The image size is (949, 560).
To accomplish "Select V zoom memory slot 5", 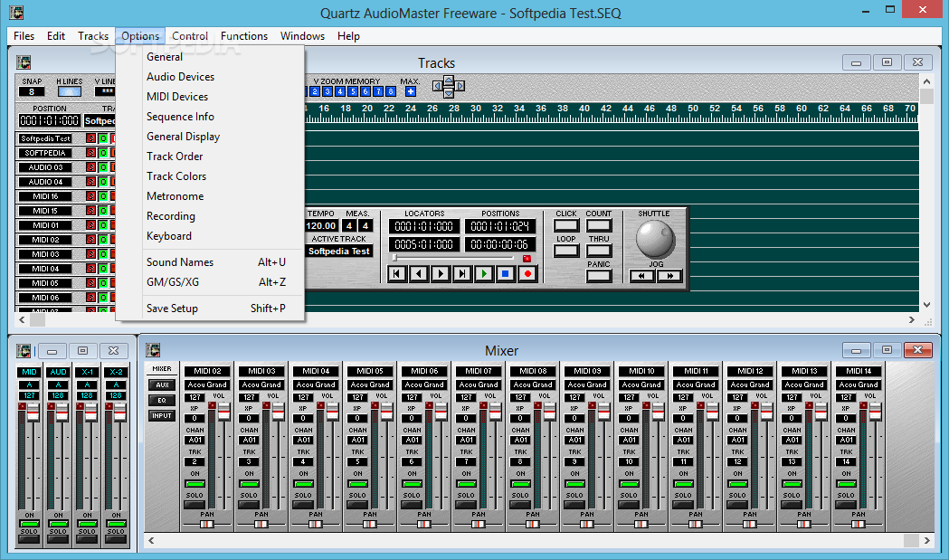I will click(x=353, y=91).
